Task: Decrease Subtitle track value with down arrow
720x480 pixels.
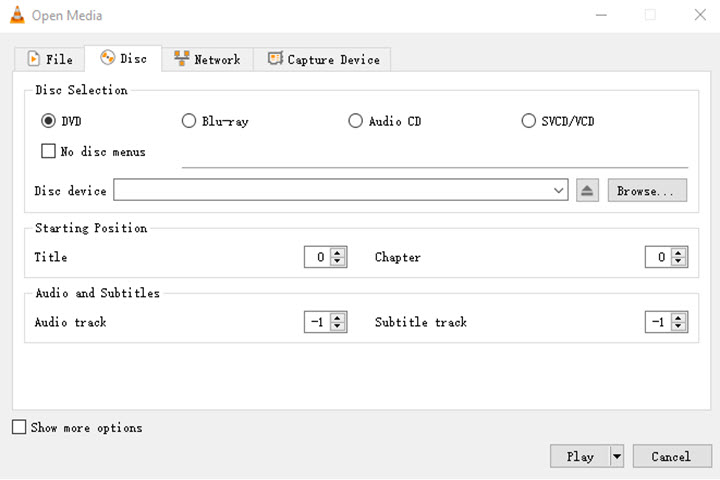Action: pyautogui.click(x=679, y=327)
